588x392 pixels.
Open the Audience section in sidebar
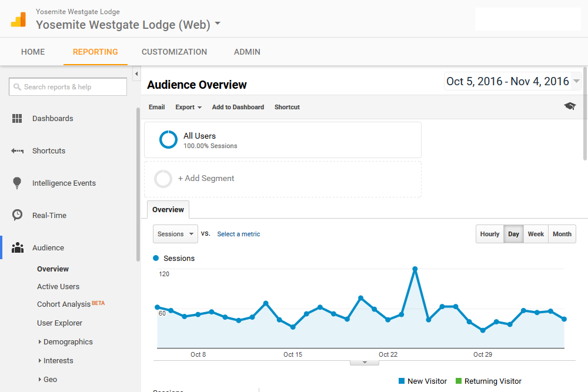point(48,247)
